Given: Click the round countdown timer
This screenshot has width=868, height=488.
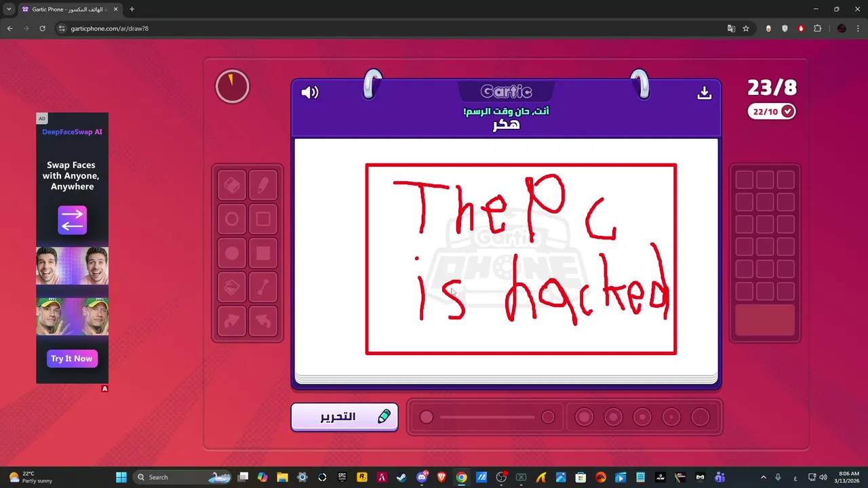Looking at the screenshot, I should click(233, 87).
